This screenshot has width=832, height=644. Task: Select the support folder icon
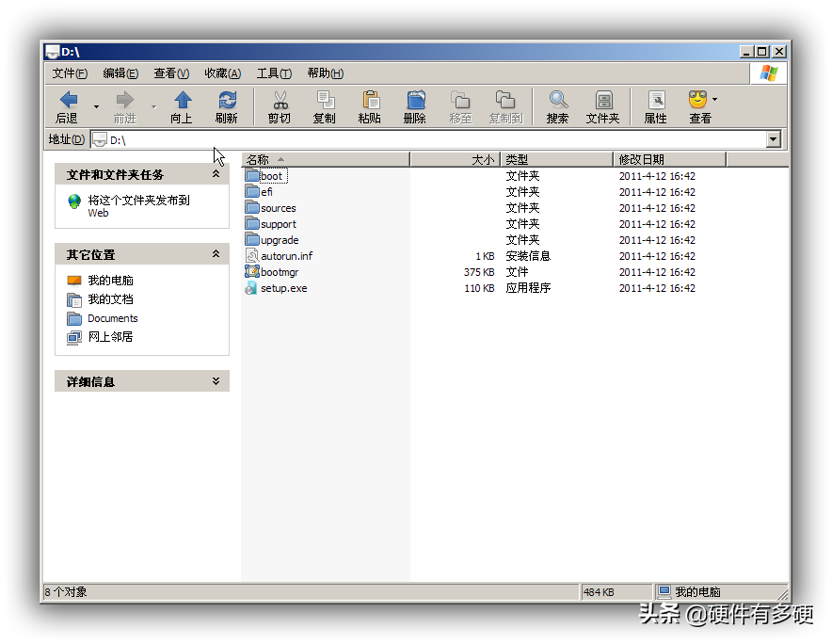click(252, 223)
